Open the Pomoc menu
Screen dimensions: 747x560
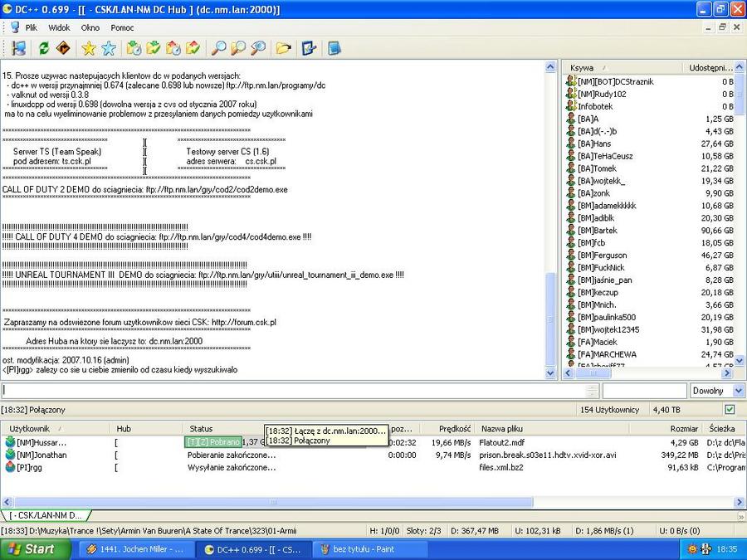[123, 27]
